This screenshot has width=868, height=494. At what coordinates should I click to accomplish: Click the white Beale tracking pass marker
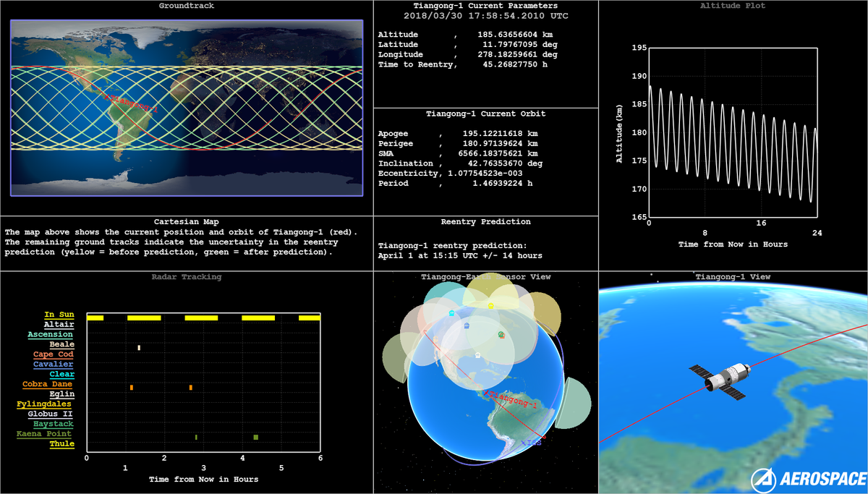pyautogui.click(x=139, y=348)
